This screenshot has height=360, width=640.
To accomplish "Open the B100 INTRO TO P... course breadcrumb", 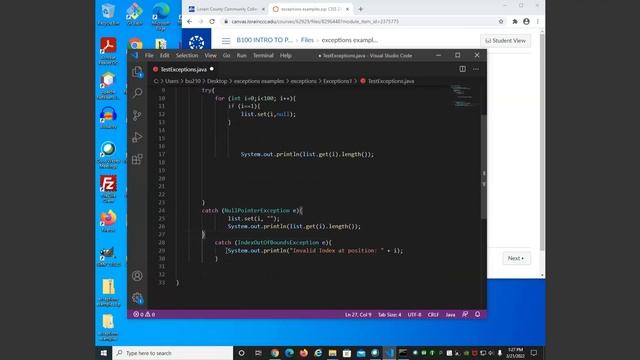I will pos(264,40).
